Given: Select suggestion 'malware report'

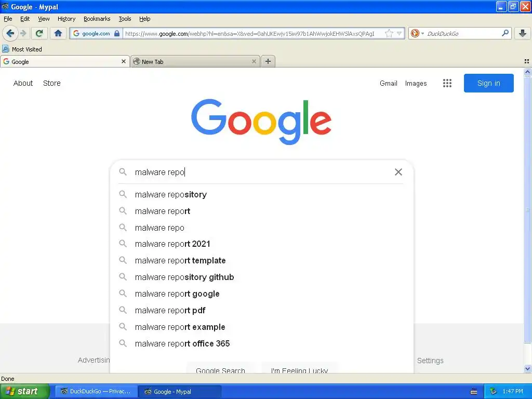Looking at the screenshot, I should point(262,211).
